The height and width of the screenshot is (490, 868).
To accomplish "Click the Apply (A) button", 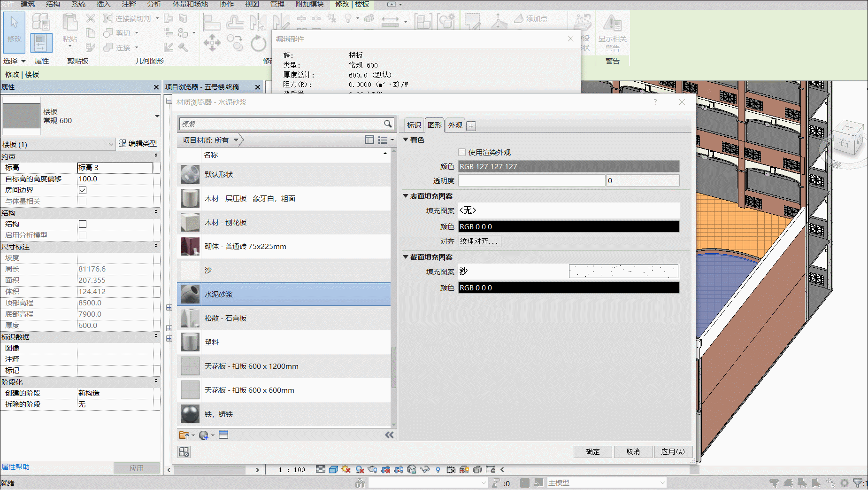I will (x=673, y=451).
